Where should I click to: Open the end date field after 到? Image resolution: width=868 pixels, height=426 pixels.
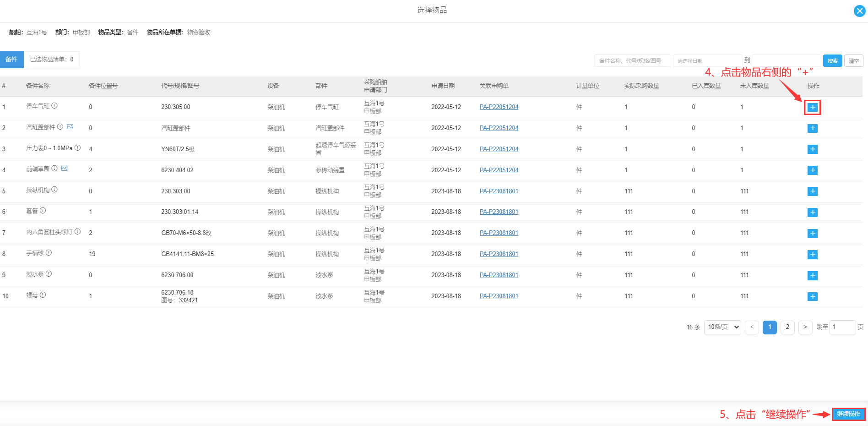786,60
